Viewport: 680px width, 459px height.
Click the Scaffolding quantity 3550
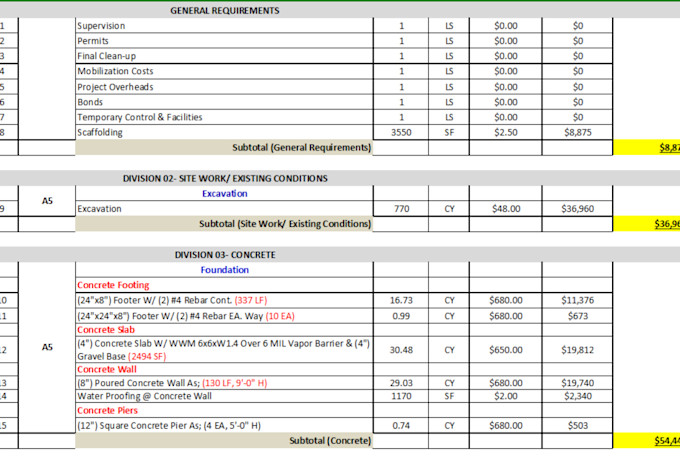(401, 132)
